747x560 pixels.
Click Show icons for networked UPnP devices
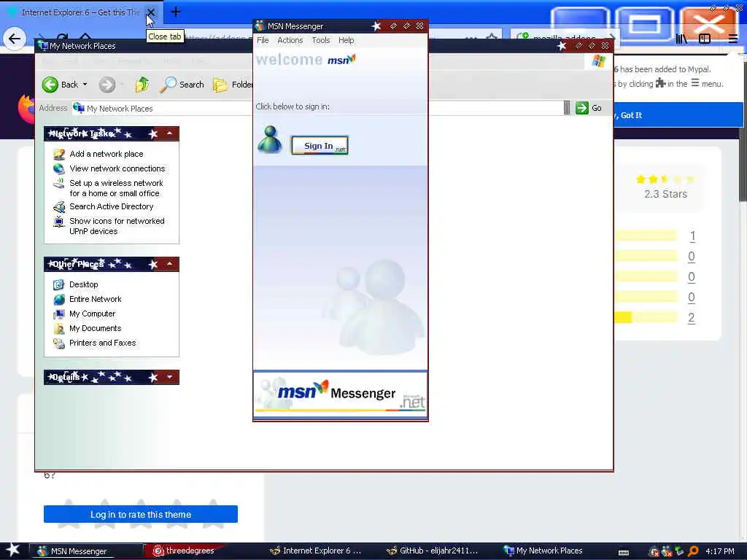coord(117,226)
